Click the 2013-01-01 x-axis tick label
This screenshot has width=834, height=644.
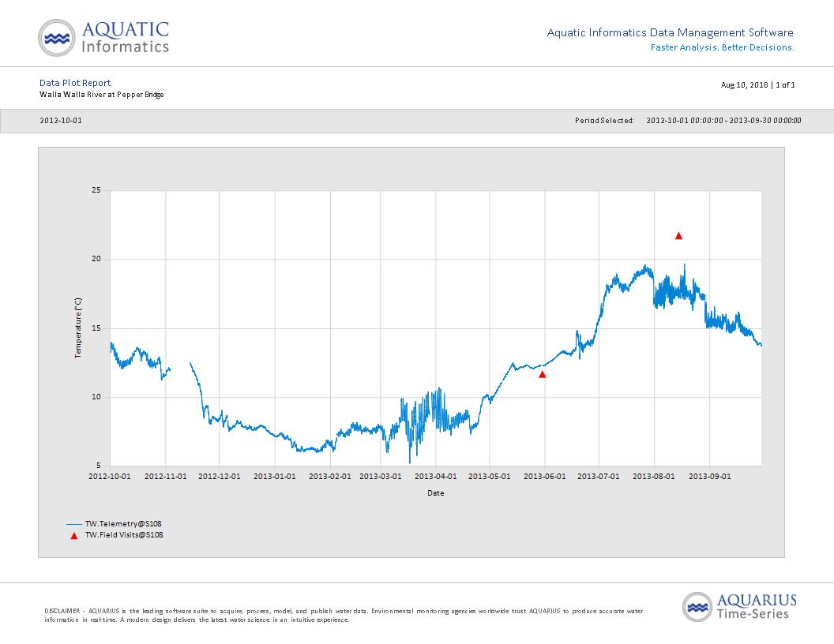click(x=275, y=477)
